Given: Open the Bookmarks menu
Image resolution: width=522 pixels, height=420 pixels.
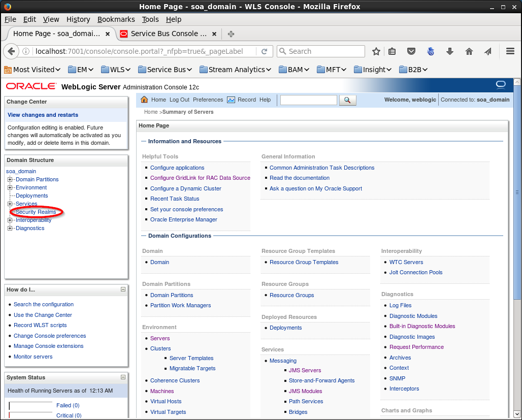Looking at the screenshot, I should point(116,19).
